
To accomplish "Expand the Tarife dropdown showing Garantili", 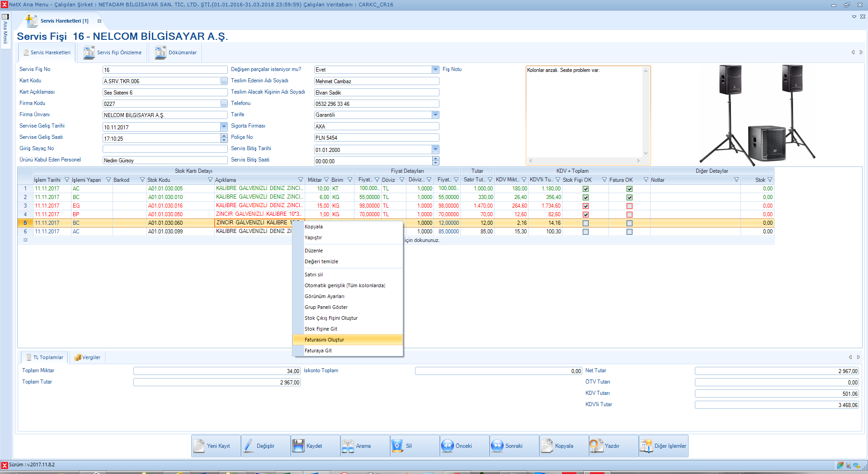I will click(435, 115).
